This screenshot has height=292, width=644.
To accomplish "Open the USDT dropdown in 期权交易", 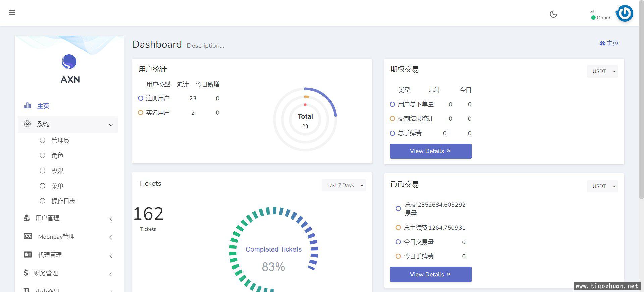I will [x=602, y=71].
